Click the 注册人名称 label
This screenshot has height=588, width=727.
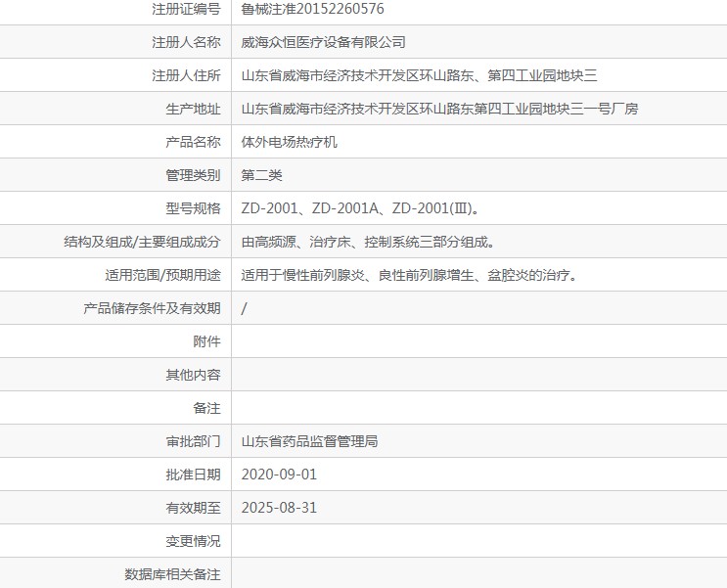pos(186,42)
